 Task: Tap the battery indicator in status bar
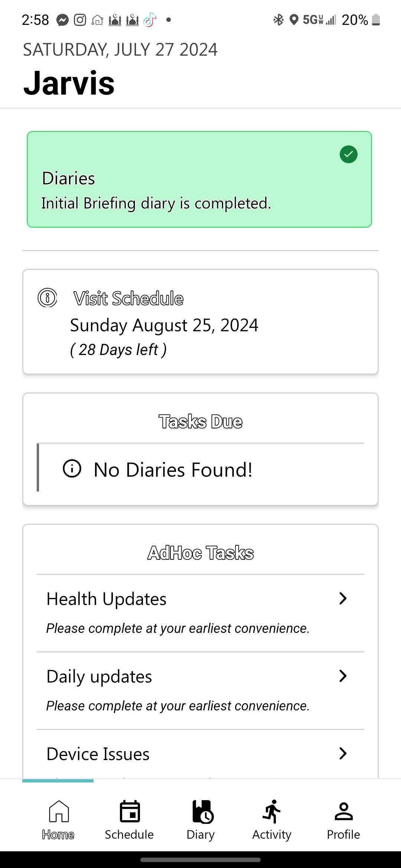(x=376, y=20)
